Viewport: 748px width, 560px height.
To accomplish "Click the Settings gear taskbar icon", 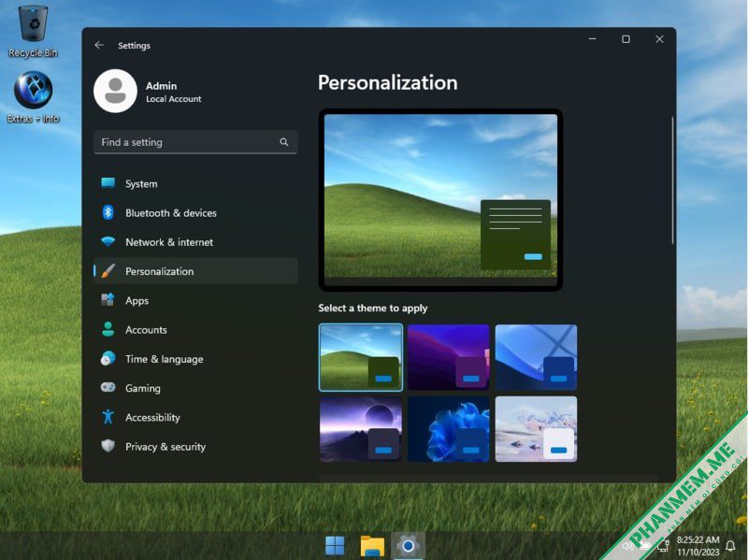I will [x=408, y=546].
